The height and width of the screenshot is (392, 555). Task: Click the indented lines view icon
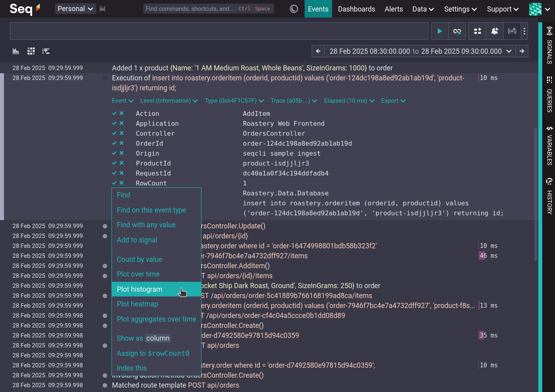click(46, 51)
